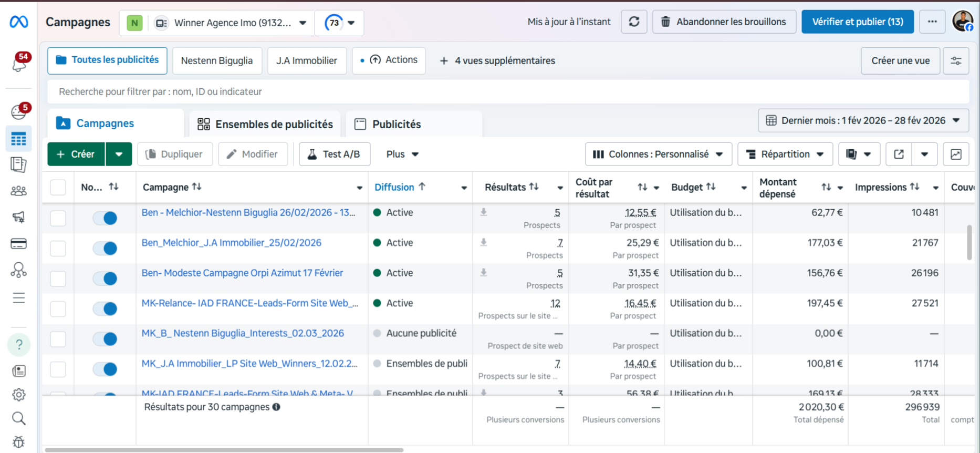The width and height of the screenshot is (980, 453).
Task: Open the export share icon
Action: pos(899,154)
